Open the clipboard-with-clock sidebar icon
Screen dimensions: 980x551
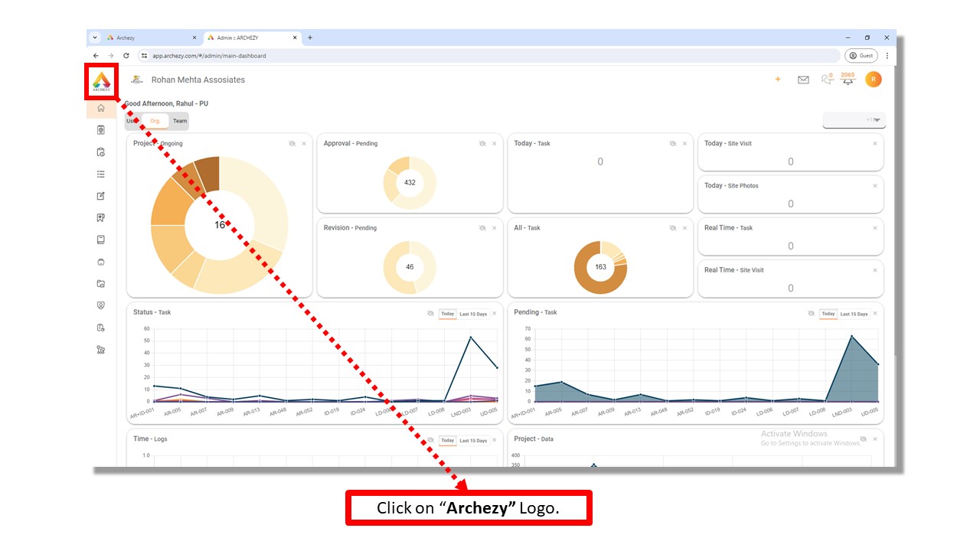(x=101, y=152)
